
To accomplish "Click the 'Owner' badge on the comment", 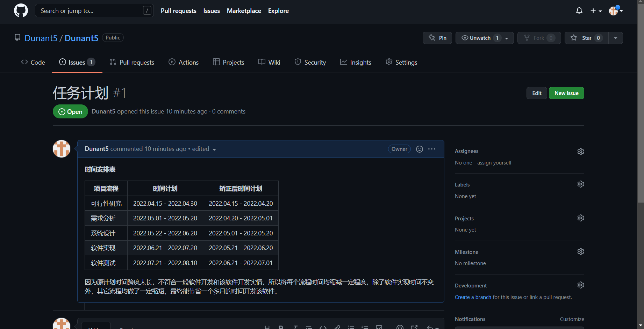I will pyautogui.click(x=399, y=149).
